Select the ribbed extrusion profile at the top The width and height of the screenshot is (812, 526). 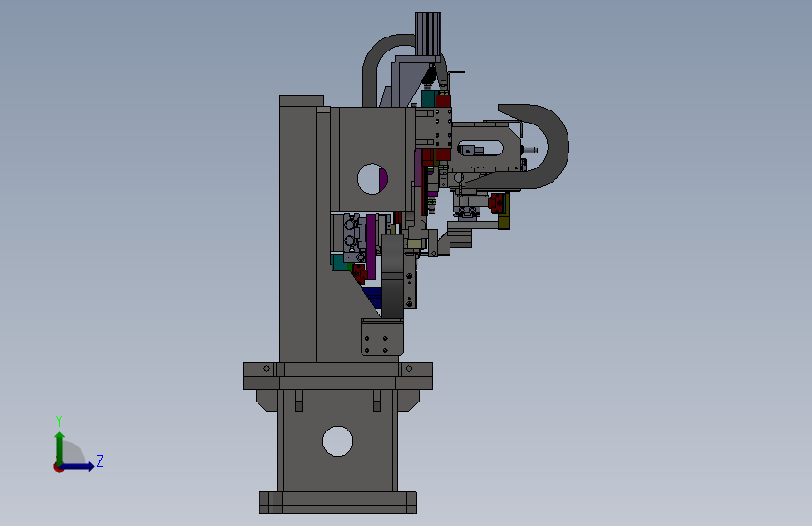click(x=428, y=34)
